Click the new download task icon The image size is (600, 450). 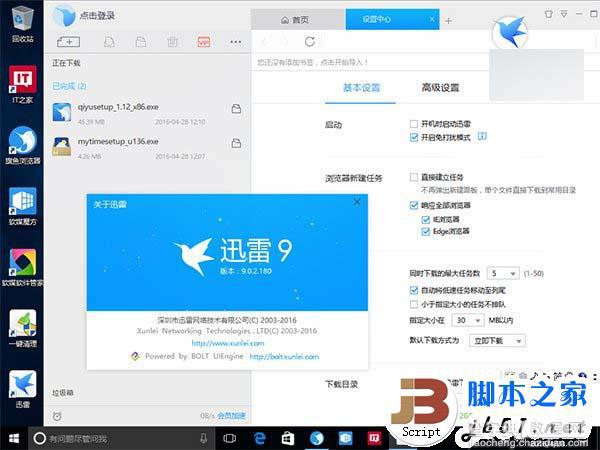pyautogui.click(x=68, y=42)
